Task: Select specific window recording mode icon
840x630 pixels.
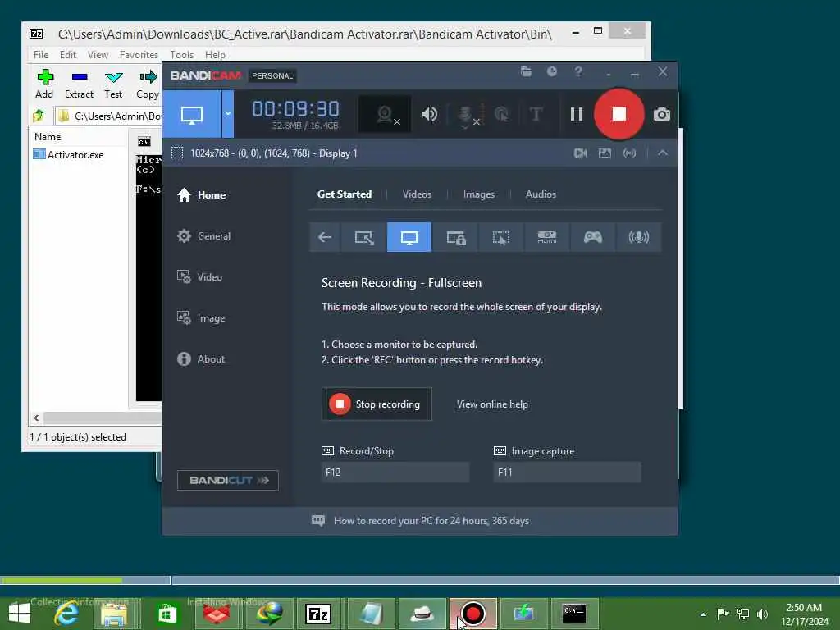Action: click(x=456, y=237)
